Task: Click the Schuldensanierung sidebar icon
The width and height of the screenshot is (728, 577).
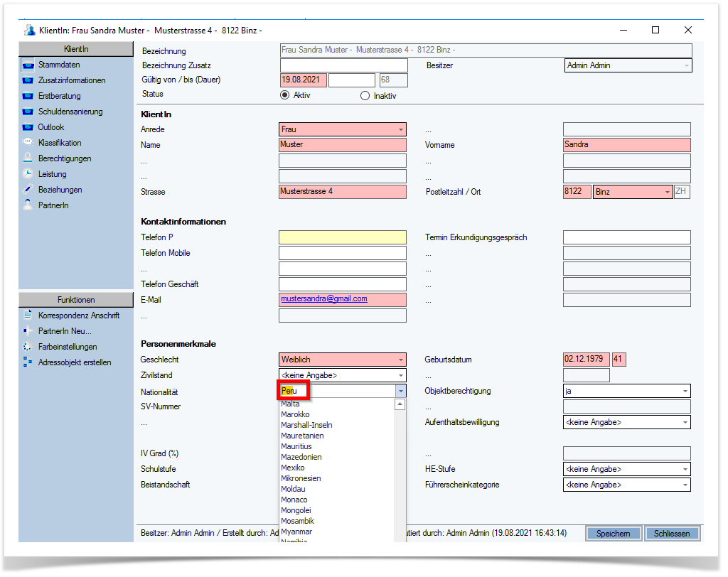Action: point(28,112)
